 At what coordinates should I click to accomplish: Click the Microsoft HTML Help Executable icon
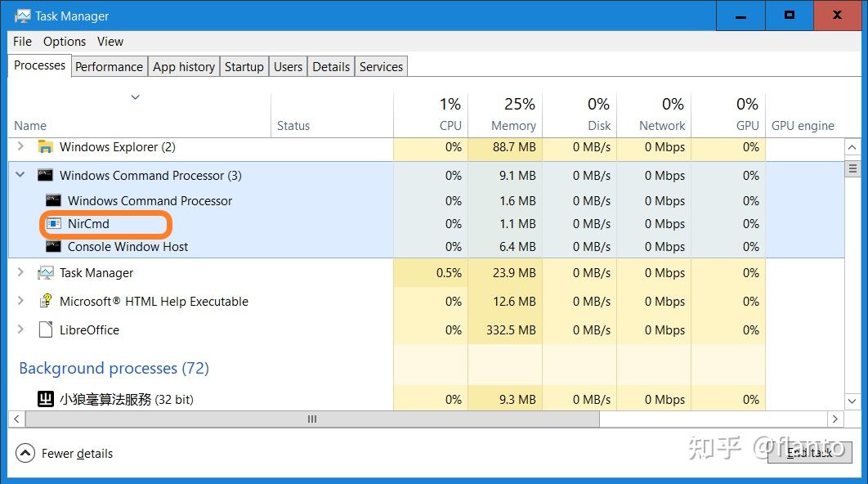coord(46,301)
